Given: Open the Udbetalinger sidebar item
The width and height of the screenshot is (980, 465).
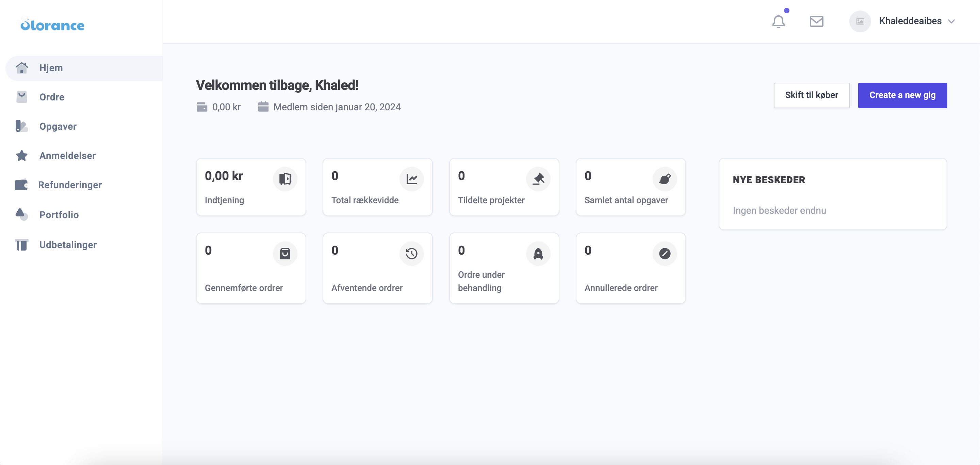Looking at the screenshot, I should coord(68,245).
